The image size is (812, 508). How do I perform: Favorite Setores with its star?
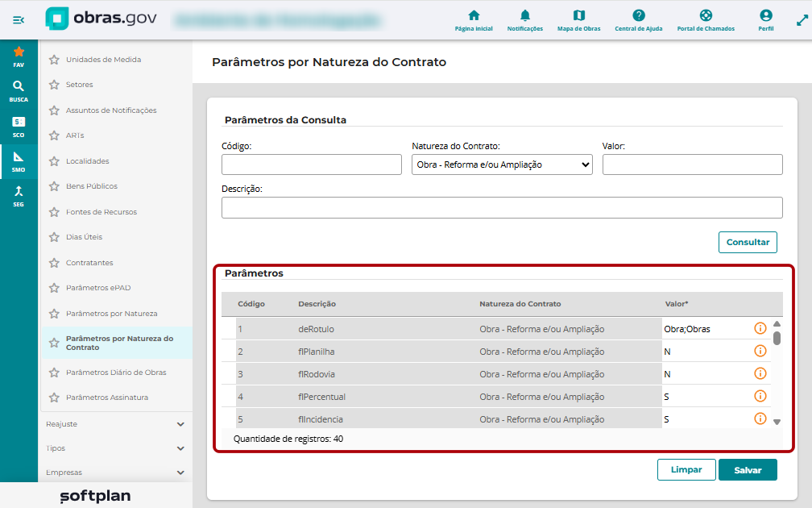(54, 85)
